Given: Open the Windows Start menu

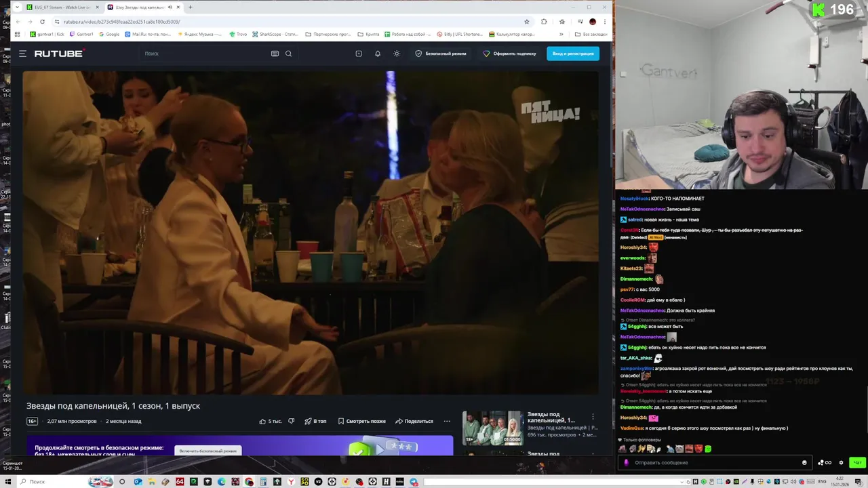Looking at the screenshot, I should (x=8, y=482).
